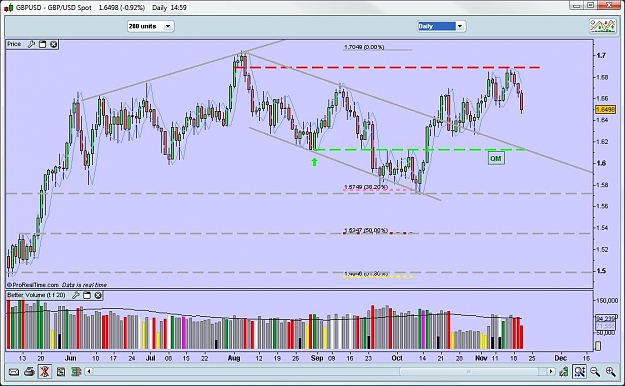Toggle the zoom area selection tool

click(x=580, y=372)
